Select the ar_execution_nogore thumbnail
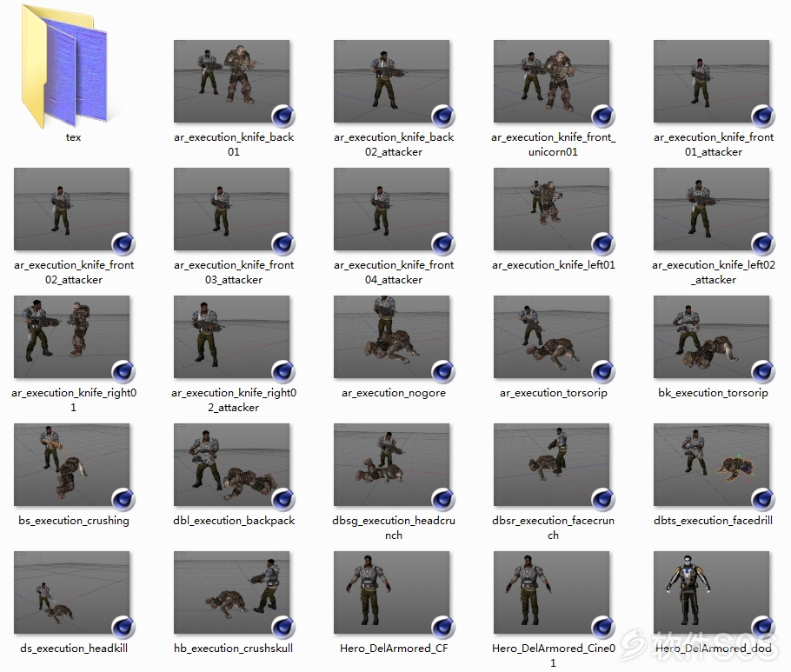Screen dimensions: 791x672 tap(392, 336)
